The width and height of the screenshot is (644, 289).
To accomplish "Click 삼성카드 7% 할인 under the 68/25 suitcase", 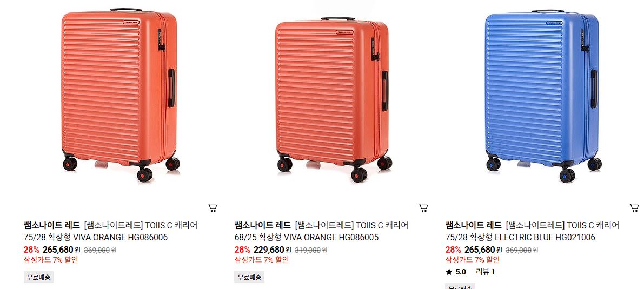I will point(262,260).
